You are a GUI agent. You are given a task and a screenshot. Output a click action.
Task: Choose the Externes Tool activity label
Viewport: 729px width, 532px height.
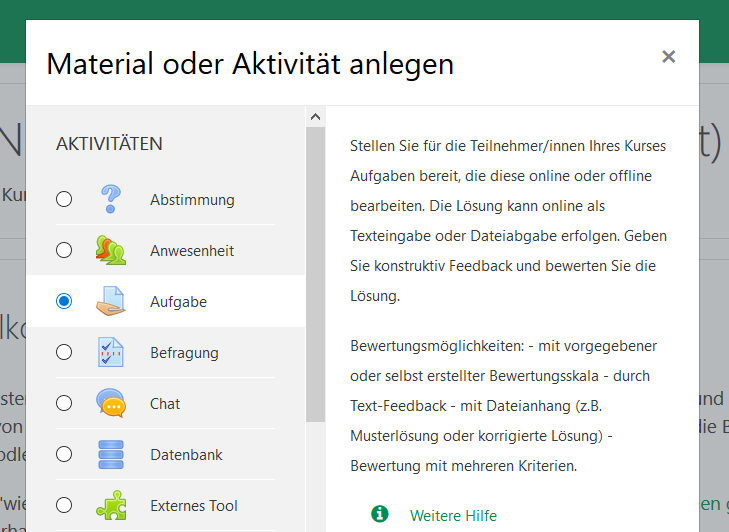(194, 506)
